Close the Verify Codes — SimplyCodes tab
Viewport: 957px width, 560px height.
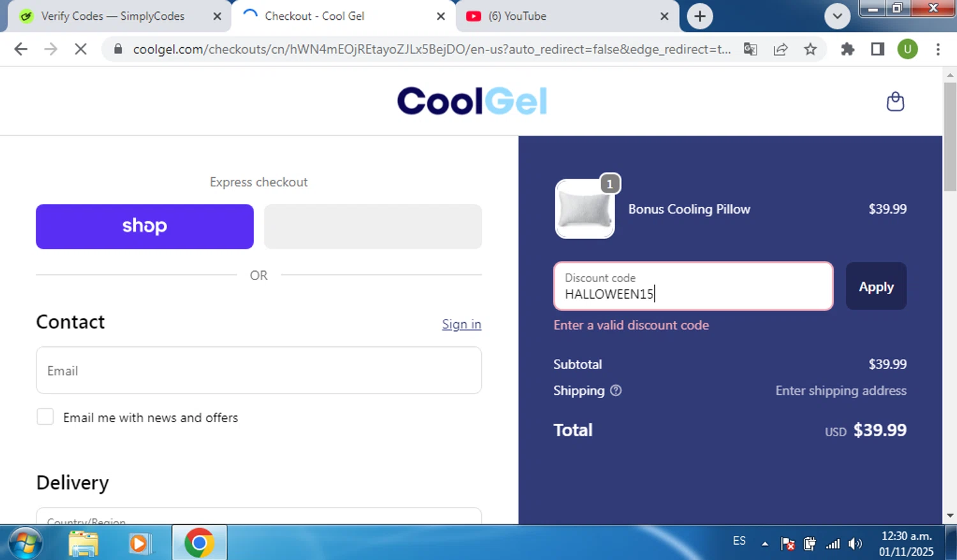[217, 16]
